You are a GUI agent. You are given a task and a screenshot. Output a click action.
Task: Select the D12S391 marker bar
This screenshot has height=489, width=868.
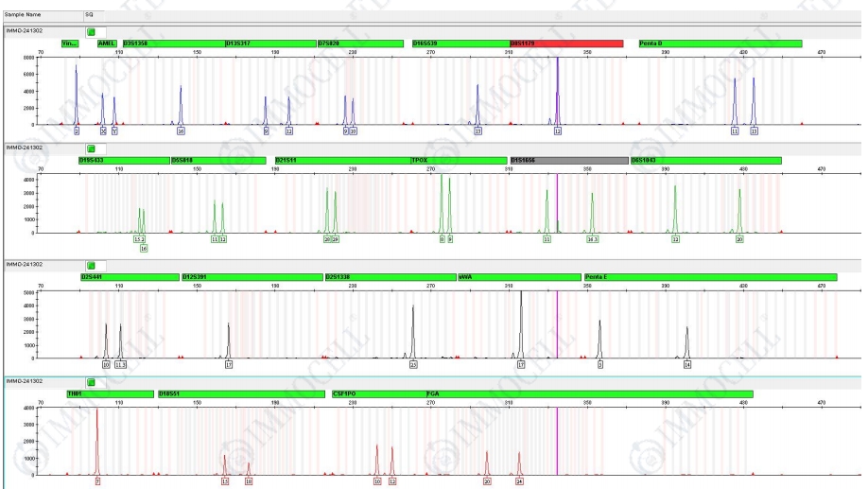[x=252, y=277]
